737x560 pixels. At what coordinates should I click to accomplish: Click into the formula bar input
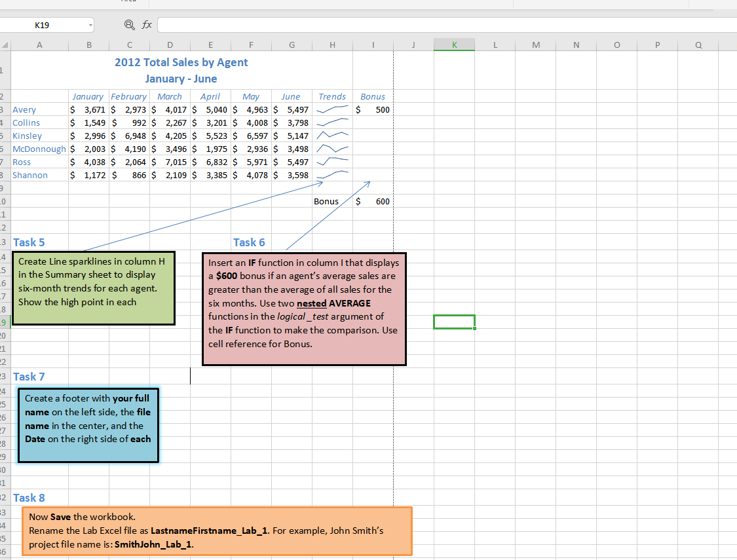coord(445,25)
